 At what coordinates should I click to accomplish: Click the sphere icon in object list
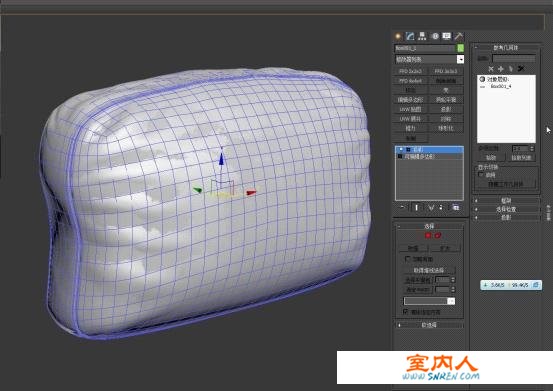(x=482, y=79)
